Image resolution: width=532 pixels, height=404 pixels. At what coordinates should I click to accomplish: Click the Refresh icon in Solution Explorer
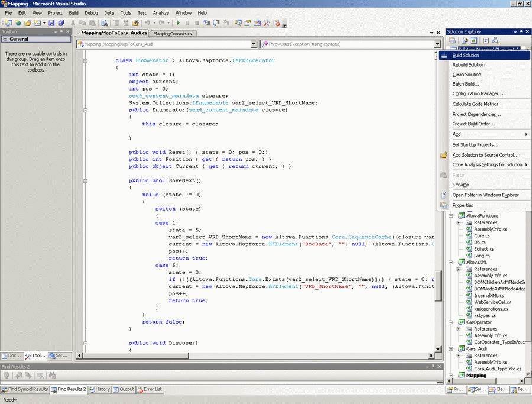coord(474,40)
